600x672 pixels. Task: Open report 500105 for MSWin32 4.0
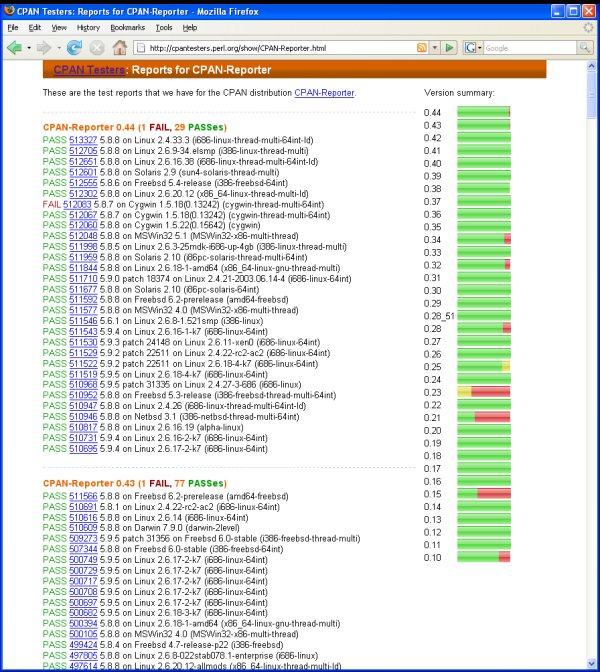coord(83,634)
